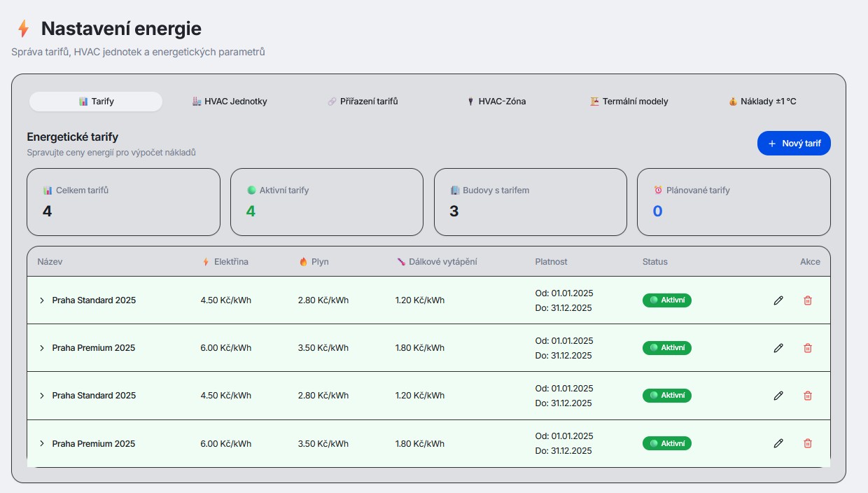This screenshot has height=493, width=868.
Task: Switch to the HVAC Jednotky tab
Action: [230, 102]
